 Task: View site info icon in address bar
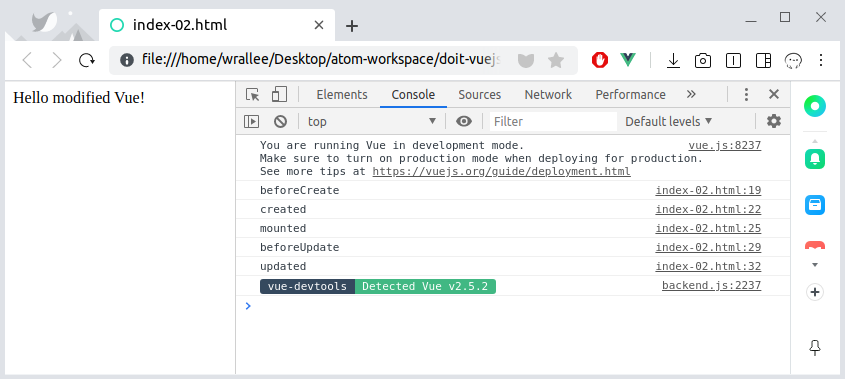point(127,60)
